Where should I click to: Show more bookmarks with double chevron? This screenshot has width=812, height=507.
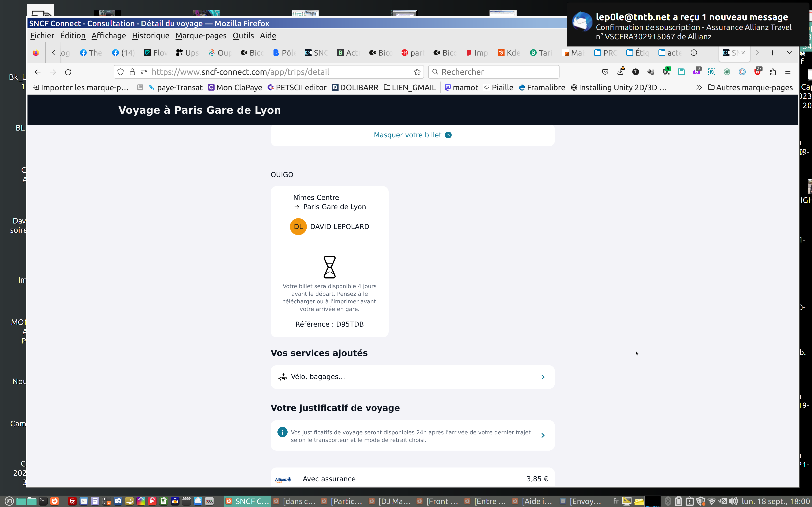tap(699, 87)
